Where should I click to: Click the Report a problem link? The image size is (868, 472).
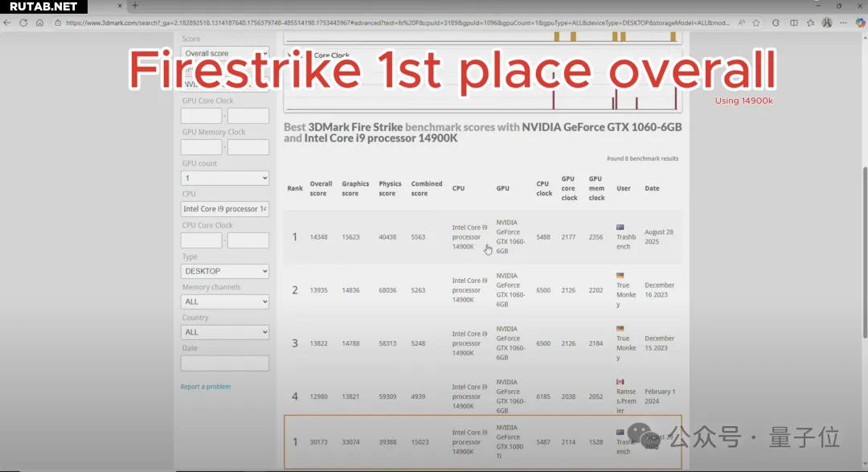click(206, 387)
